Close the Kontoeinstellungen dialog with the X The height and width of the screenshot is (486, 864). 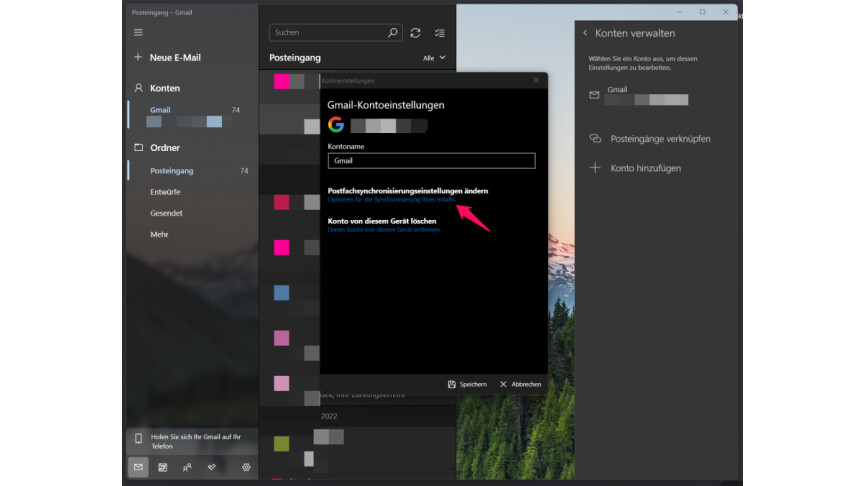pyautogui.click(x=536, y=80)
